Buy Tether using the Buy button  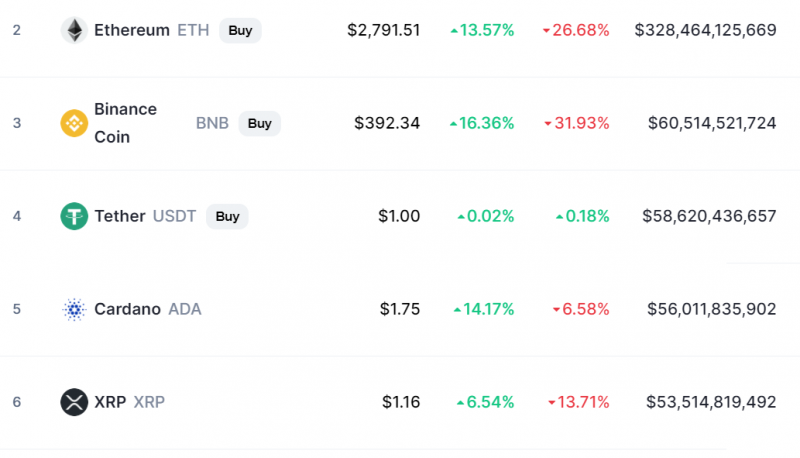click(227, 216)
